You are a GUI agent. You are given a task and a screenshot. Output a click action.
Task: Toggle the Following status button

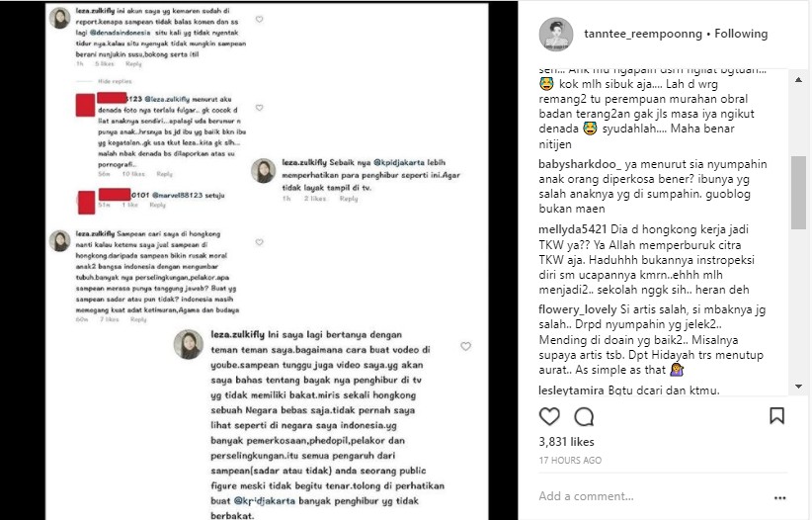pos(741,34)
